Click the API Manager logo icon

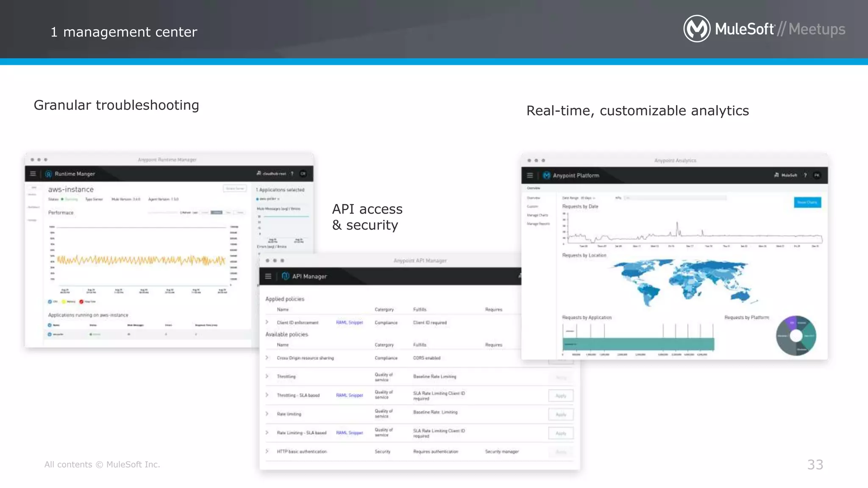(286, 276)
